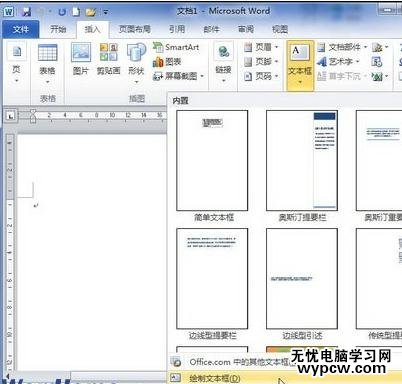Switch to the 审阅 review tab
The width and height of the screenshot is (402, 384).
[246, 29]
